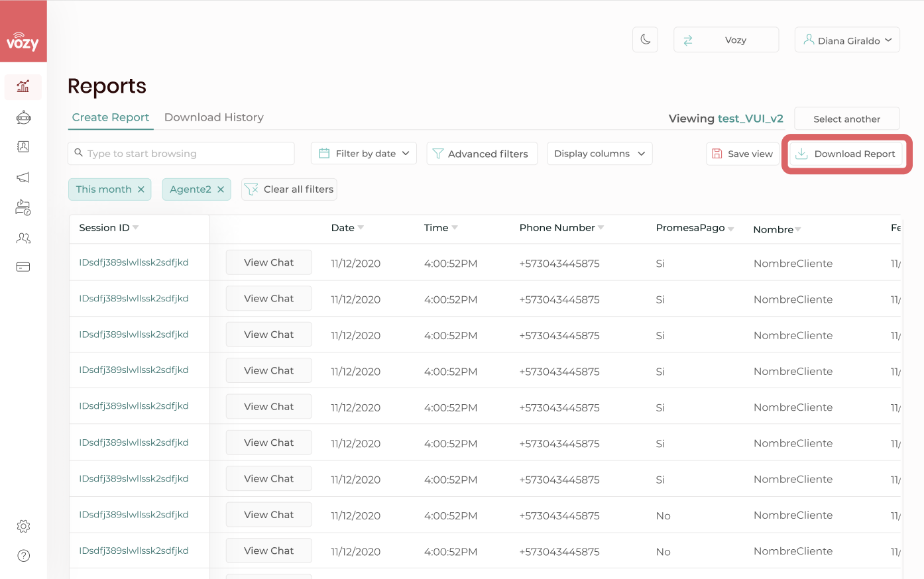The width and height of the screenshot is (924, 579).
Task: Click the Reports page heading
Action: [x=107, y=86]
